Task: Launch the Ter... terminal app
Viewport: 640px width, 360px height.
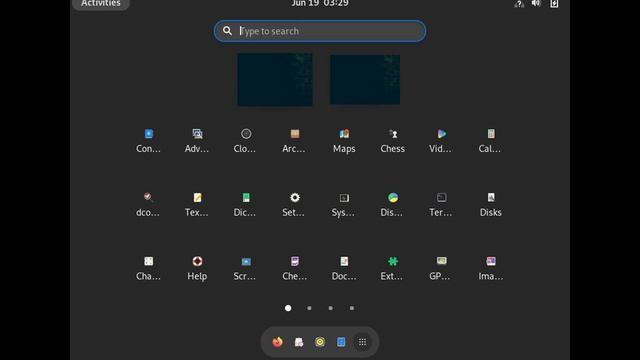Action: tap(441, 204)
